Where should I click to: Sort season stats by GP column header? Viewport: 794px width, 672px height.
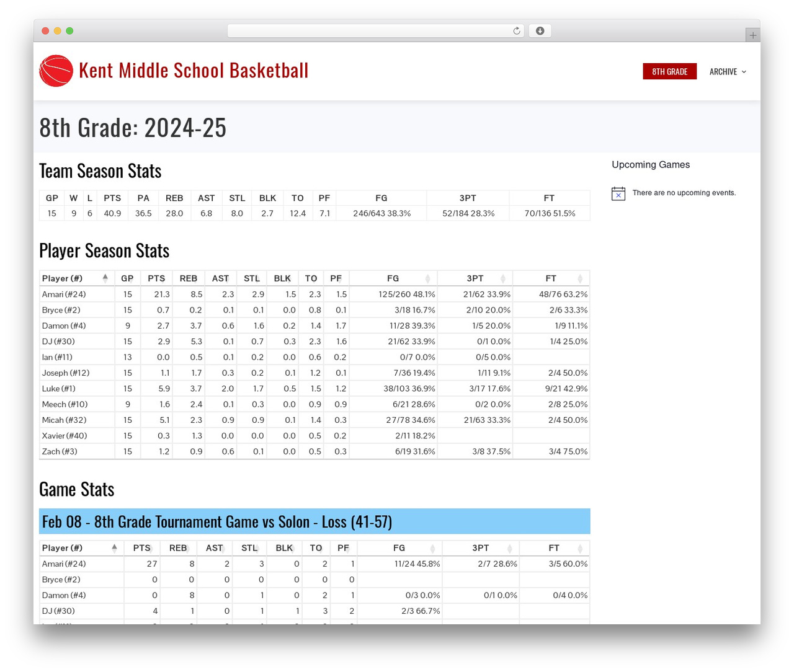[127, 278]
